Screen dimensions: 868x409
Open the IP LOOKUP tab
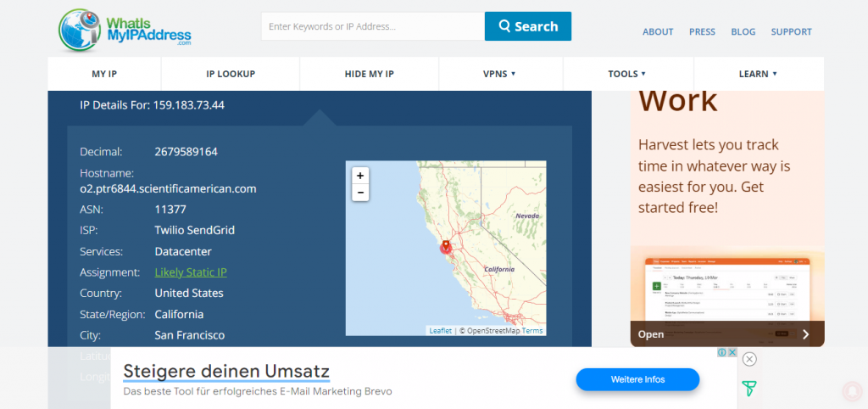point(231,74)
